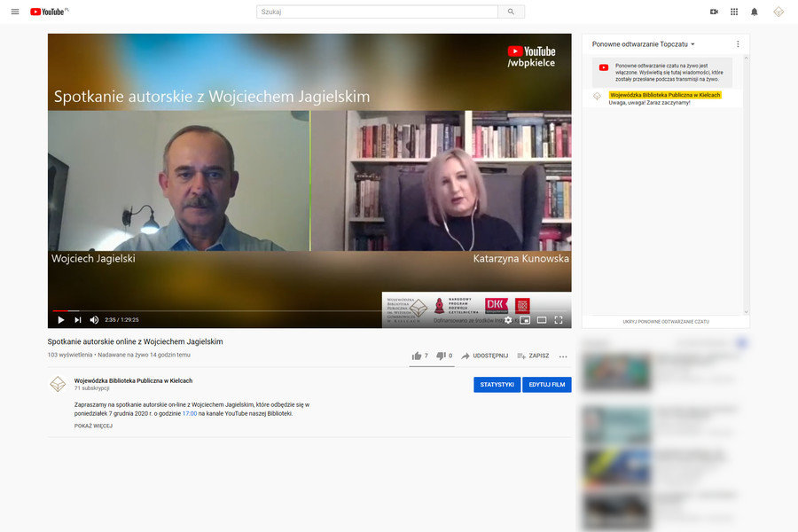Toggle theater mode
This screenshot has width=798, height=532.
[x=542, y=320]
